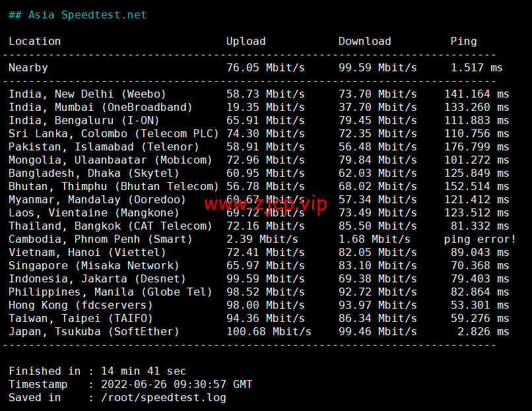Click the '## Asia Speedtest.net' heading

[77, 15]
